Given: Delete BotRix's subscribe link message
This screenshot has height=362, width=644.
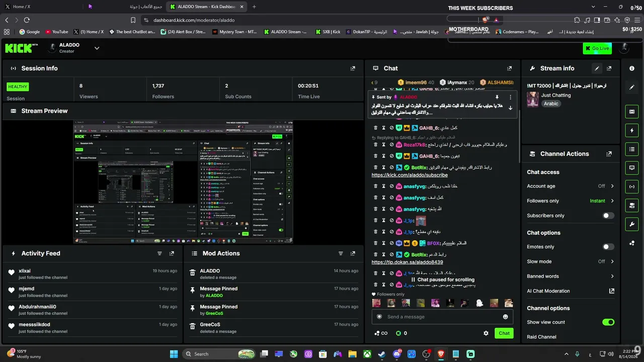Looking at the screenshot, I should [x=375, y=167].
